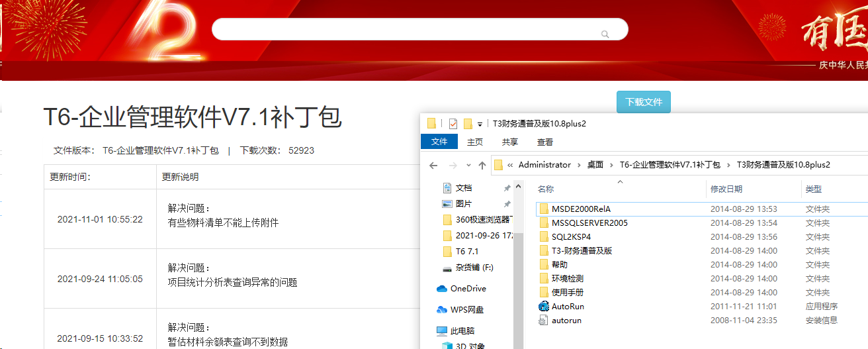This screenshot has height=349, width=868.
Task: Click T6-企业管理软件V7.1补丁包 in the address breadcrumb
Action: coord(670,165)
